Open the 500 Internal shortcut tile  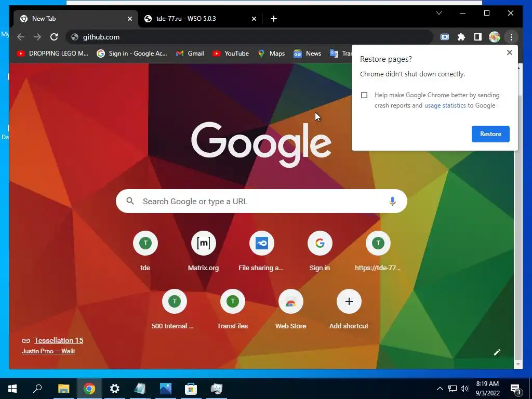175,309
